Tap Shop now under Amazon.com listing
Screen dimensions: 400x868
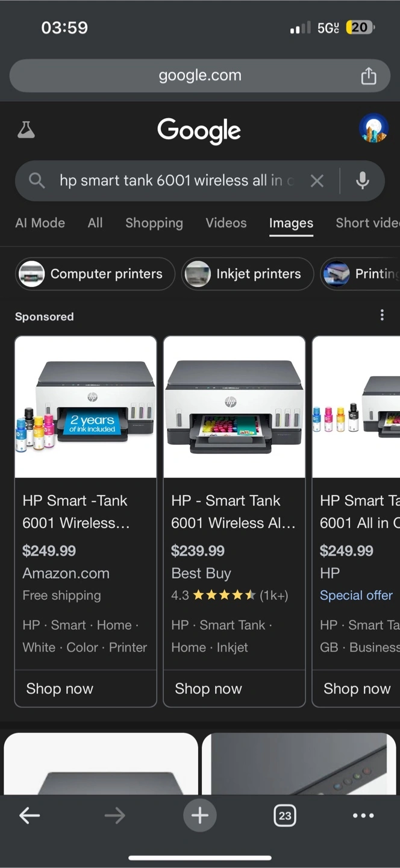60,688
